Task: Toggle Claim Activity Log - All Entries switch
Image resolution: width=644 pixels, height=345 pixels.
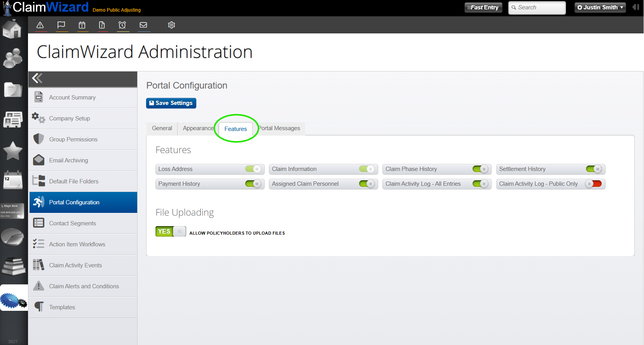Action: (480, 184)
